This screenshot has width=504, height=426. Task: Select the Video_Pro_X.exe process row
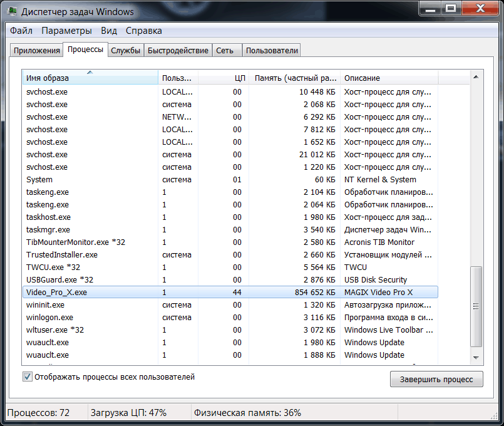230,292
